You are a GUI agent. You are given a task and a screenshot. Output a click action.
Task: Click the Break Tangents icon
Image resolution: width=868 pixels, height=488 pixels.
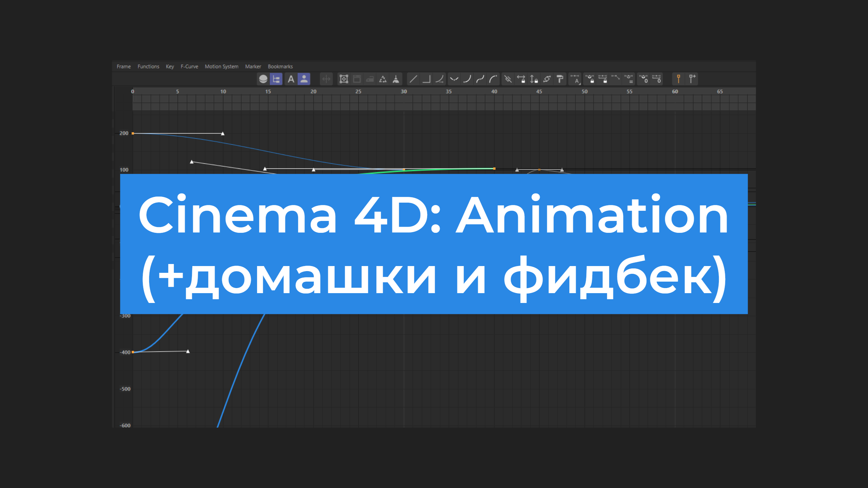616,79
